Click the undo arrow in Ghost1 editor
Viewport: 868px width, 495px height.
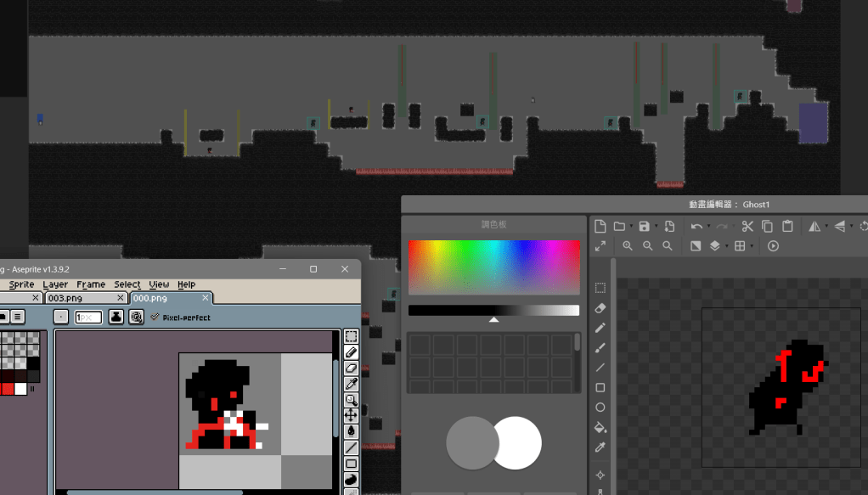pos(696,226)
